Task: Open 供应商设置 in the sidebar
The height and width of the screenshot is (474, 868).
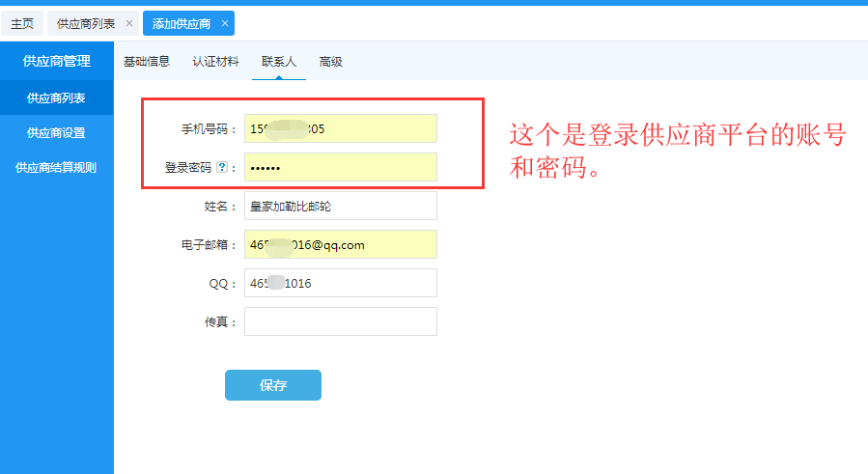Action: [x=56, y=133]
